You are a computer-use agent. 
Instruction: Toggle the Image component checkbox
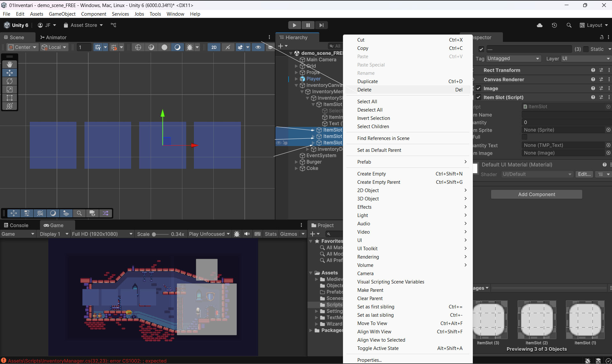[x=479, y=89]
